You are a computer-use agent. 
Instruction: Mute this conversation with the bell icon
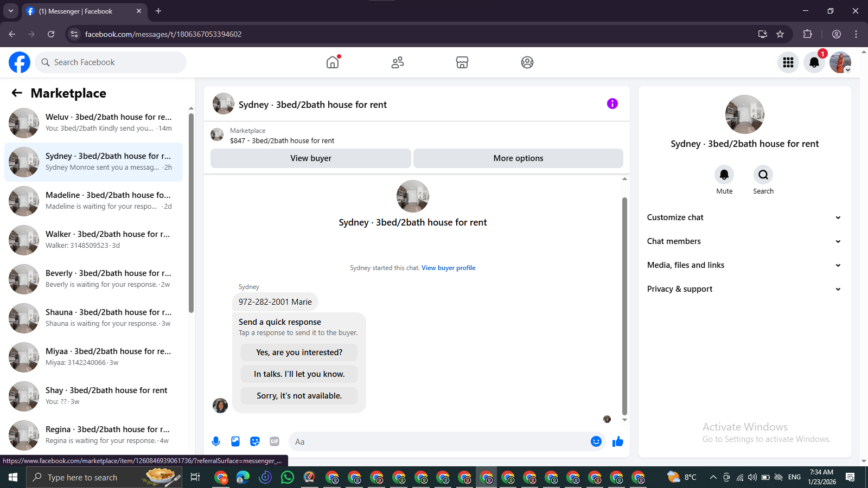click(724, 175)
